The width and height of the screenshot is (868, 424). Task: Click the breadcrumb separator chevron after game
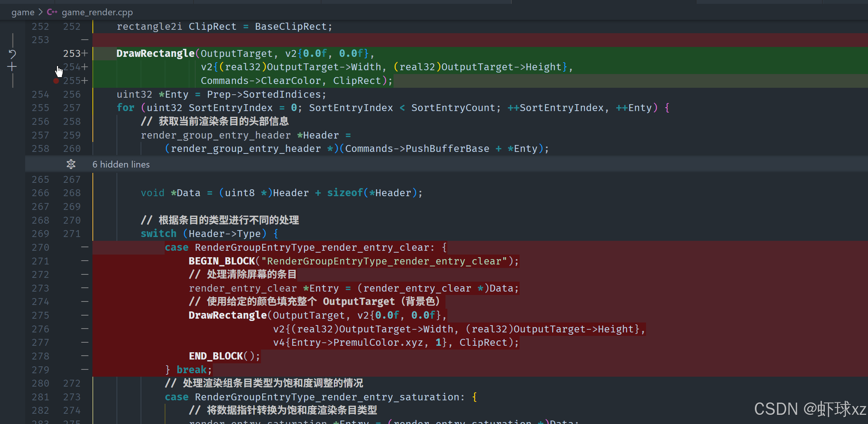pyautogui.click(x=40, y=12)
